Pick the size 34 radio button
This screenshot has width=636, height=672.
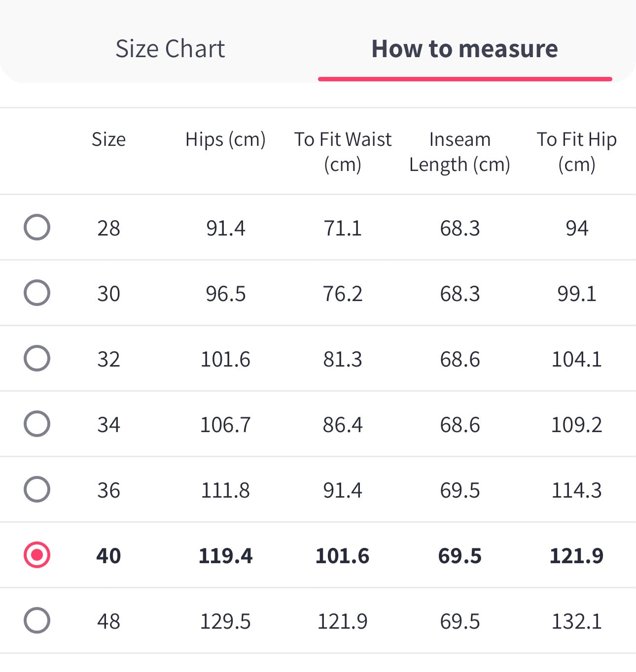(37, 424)
